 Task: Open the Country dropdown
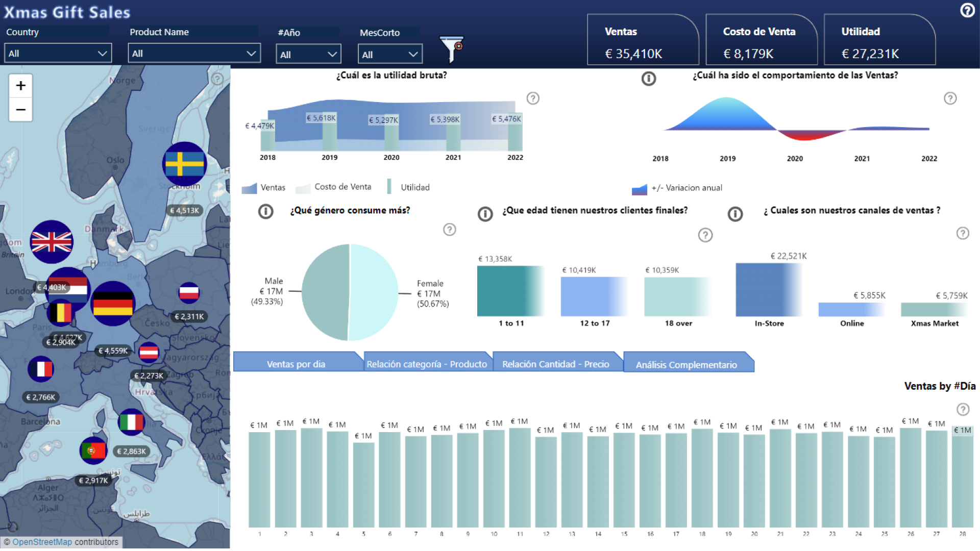point(58,53)
